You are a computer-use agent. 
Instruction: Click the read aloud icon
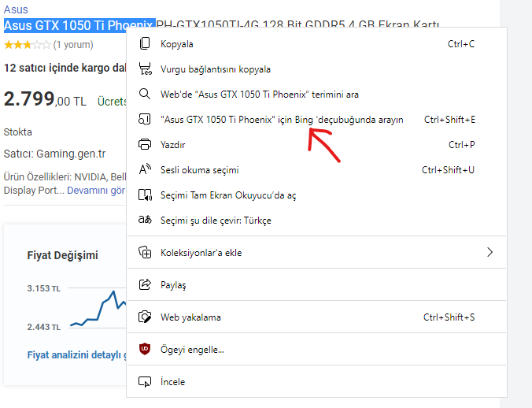coord(145,169)
